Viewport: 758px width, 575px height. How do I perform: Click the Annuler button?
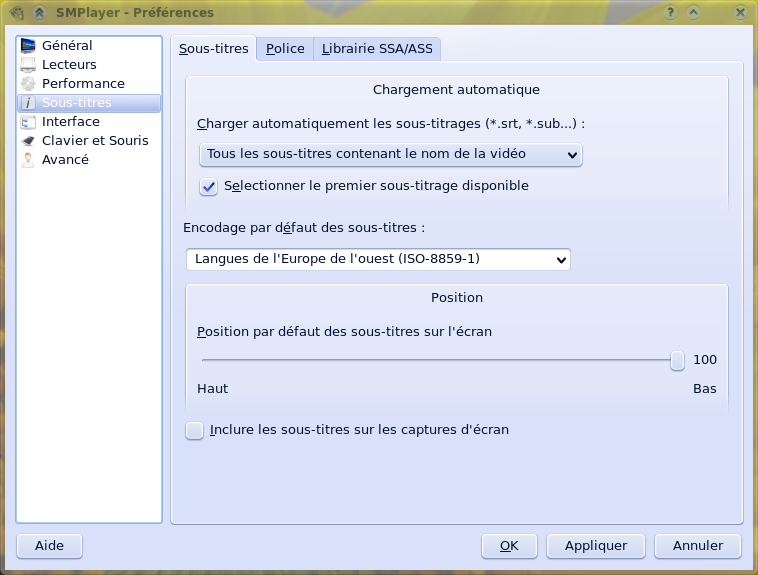[697, 546]
